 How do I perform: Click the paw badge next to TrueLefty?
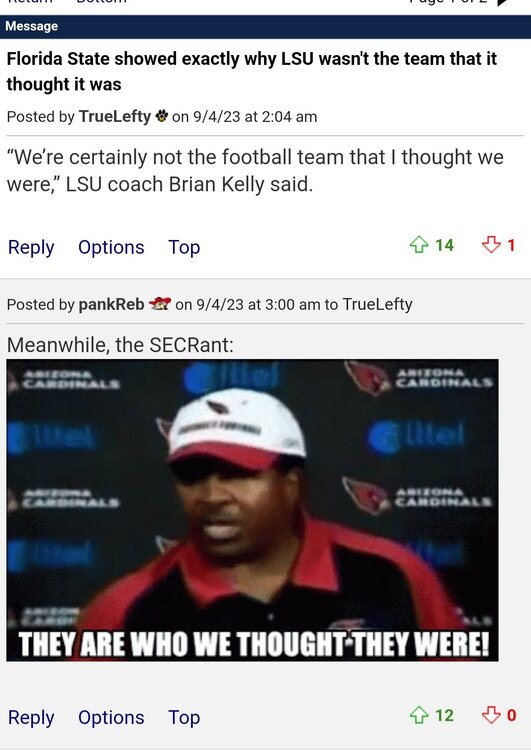162,116
